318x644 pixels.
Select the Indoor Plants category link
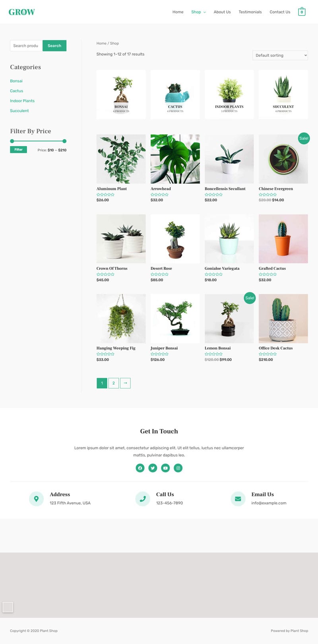click(22, 101)
